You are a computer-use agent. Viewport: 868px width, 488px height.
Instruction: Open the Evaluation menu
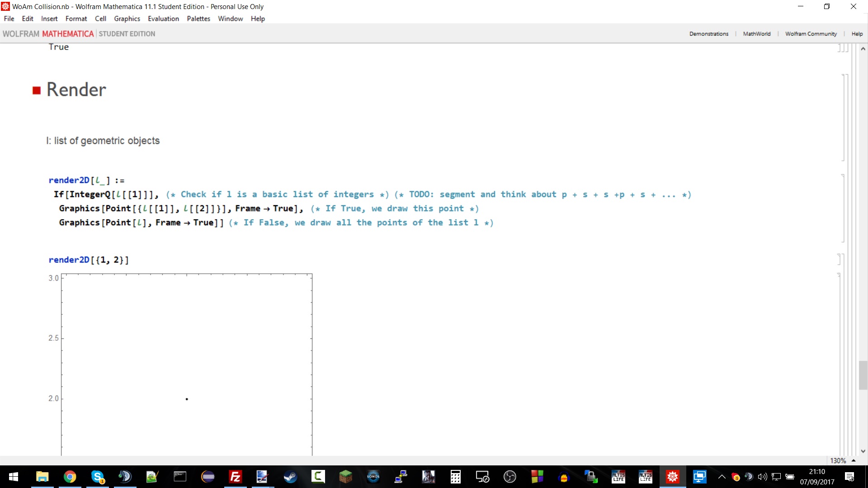163,19
